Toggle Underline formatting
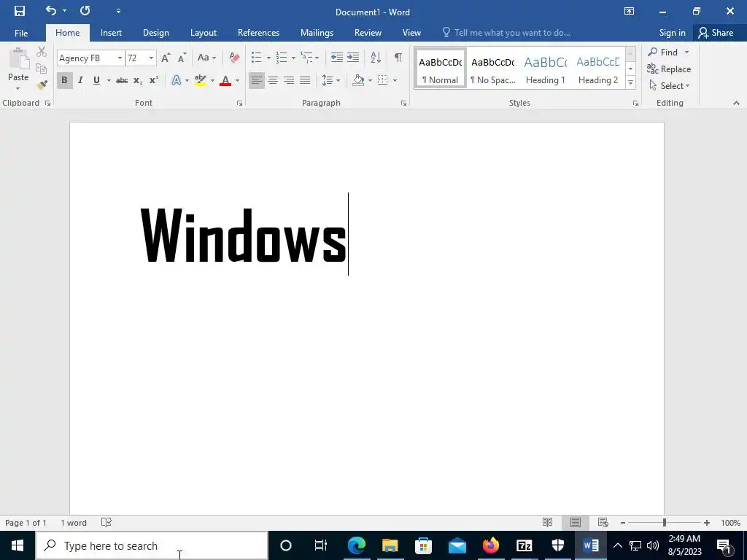The height and width of the screenshot is (560, 747). coord(97,80)
